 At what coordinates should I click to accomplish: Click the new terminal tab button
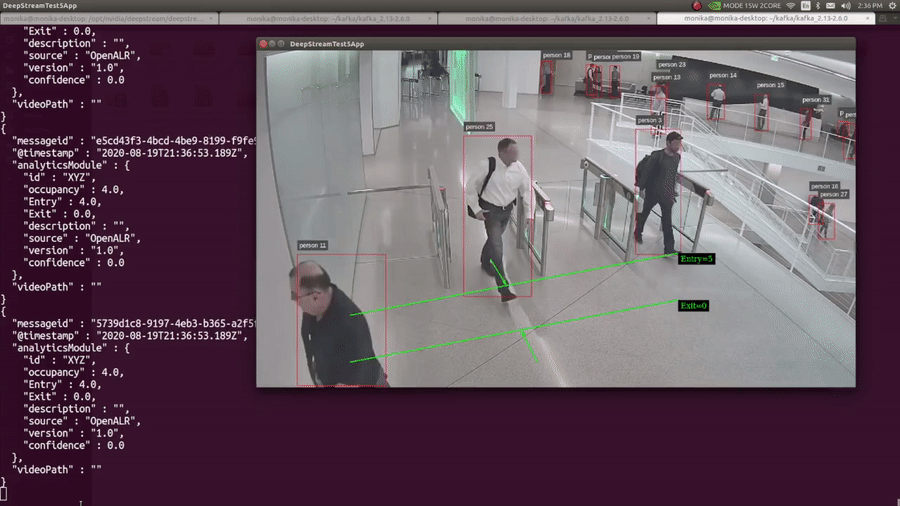coord(879,18)
